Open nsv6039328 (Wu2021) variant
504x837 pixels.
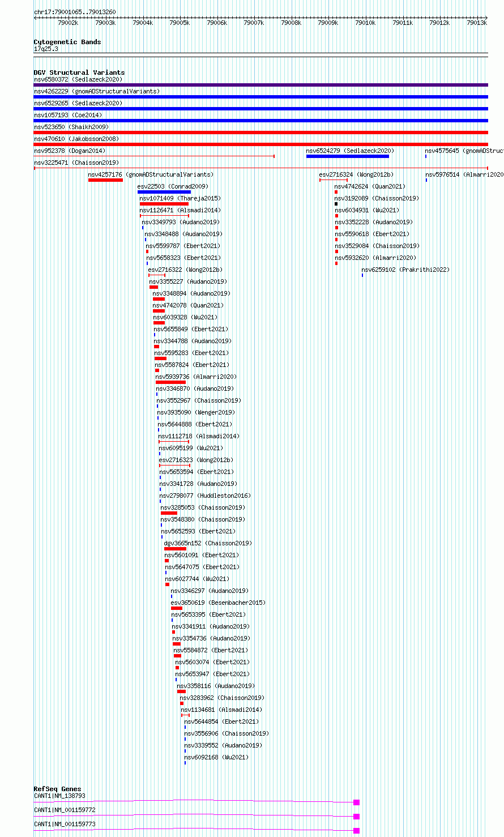point(185,317)
